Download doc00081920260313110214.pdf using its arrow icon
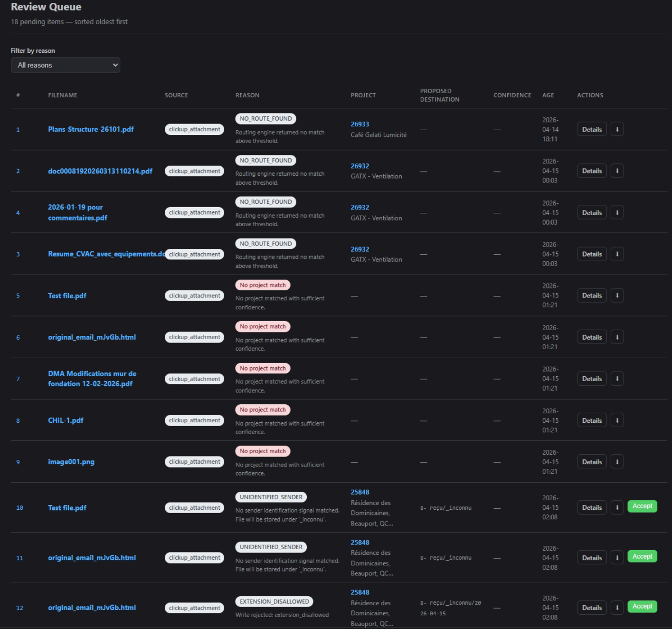The width and height of the screenshot is (672, 629). [617, 171]
